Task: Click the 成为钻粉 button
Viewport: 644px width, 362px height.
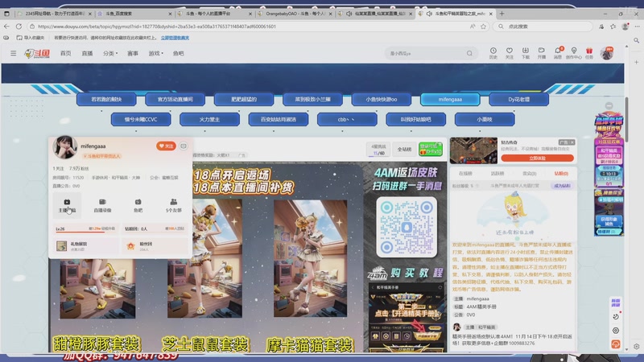Action: pos(562,186)
